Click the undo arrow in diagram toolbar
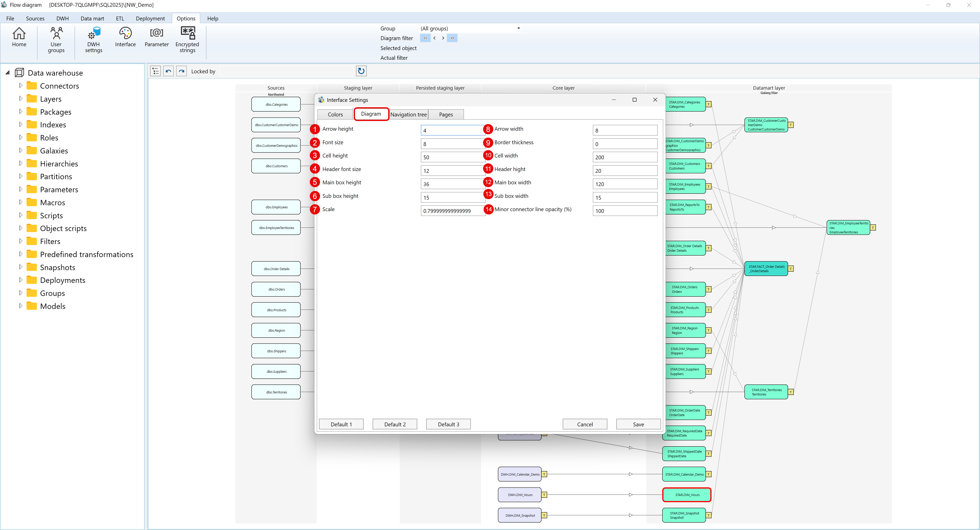 point(168,71)
